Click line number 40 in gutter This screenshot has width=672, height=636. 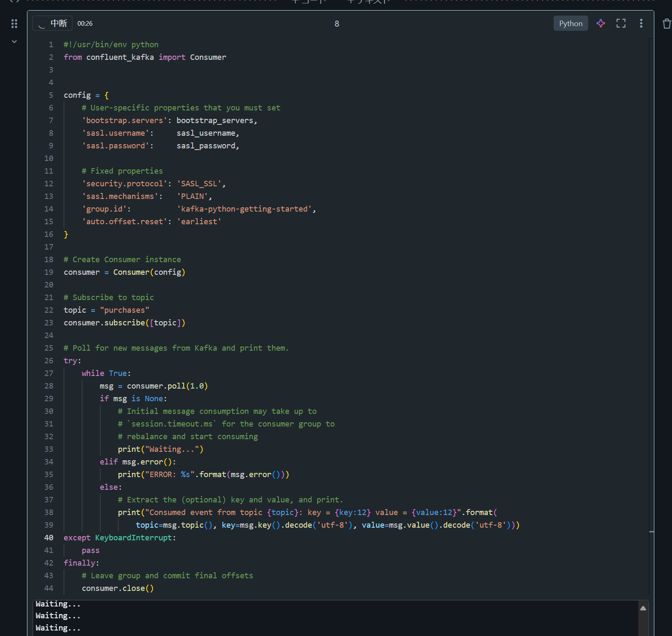pyautogui.click(x=49, y=538)
